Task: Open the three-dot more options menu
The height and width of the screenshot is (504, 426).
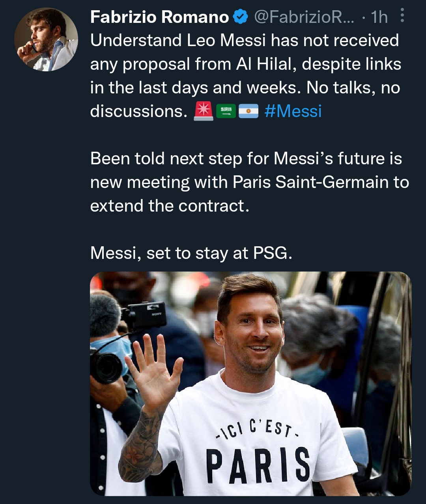Action: (402, 16)
